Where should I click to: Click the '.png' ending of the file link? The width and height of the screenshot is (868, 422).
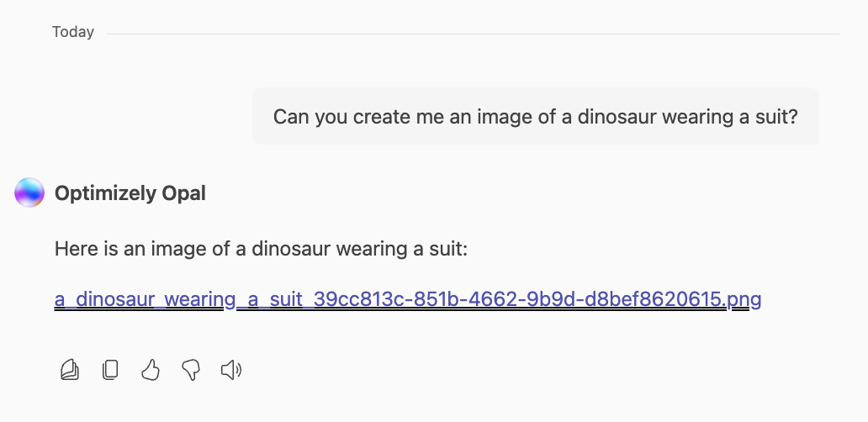[744, 299]
